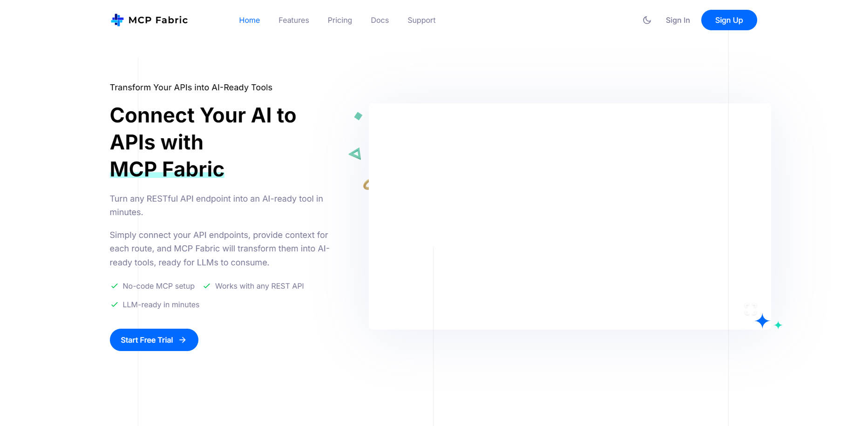Go to the Features page
This screenshot has height=426, width=868.
click(x=293, y=20)
